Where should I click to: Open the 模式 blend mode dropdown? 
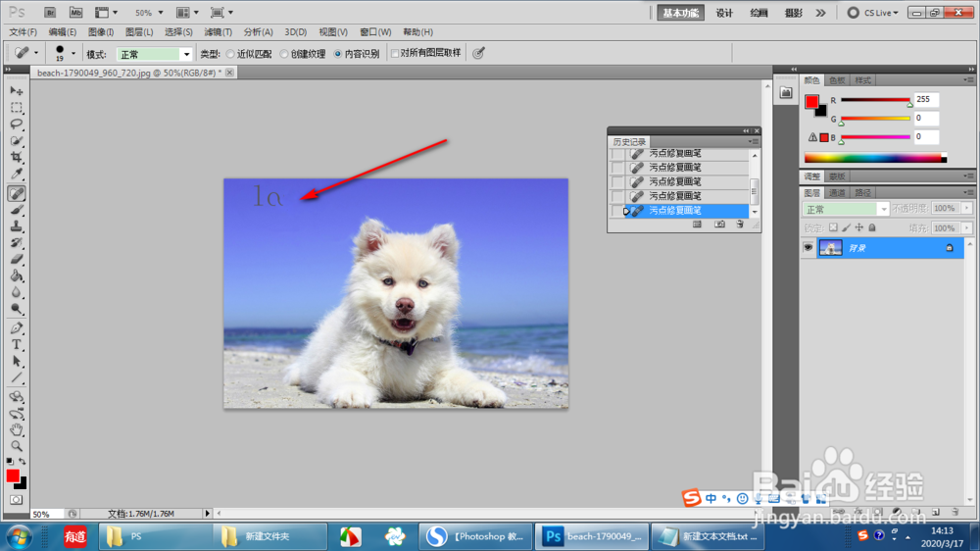(x=155, y=54)
